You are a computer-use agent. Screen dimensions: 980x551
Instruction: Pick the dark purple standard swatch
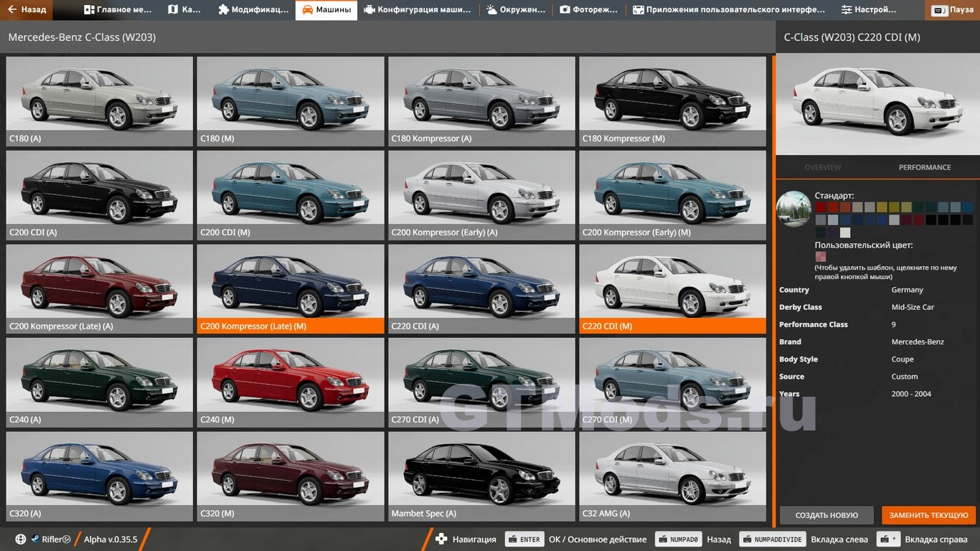(832, 232)
